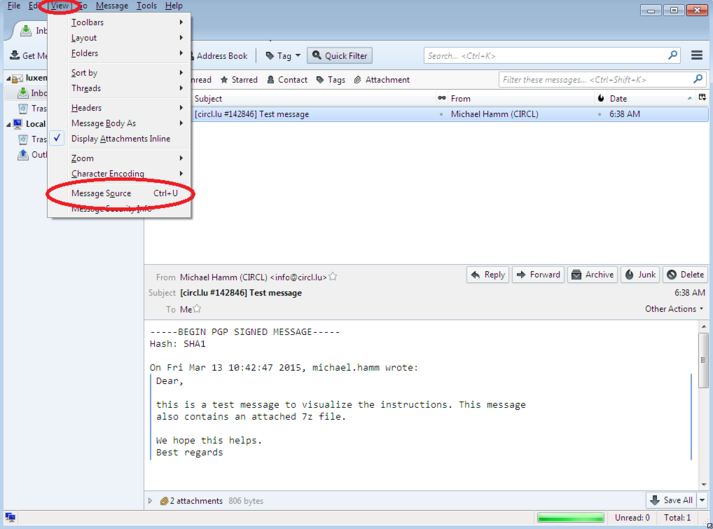Mark the message as Junk

click(x=640, y=275)
